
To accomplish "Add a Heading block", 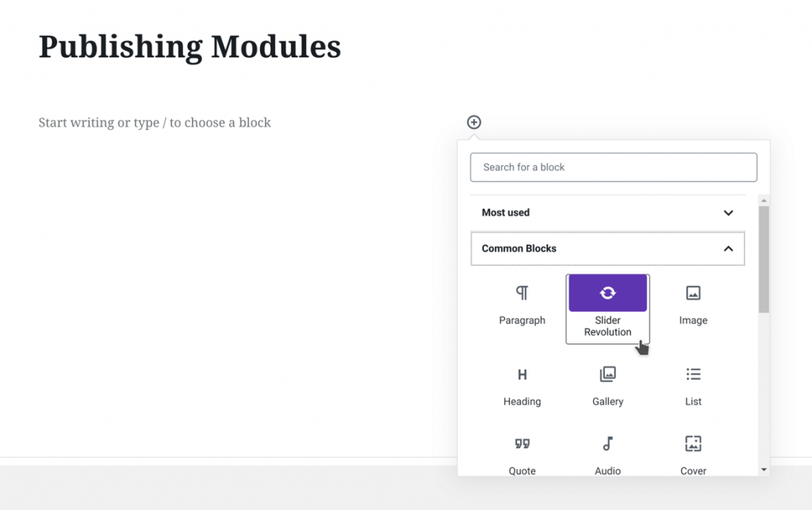I will [x=522, y=386].
